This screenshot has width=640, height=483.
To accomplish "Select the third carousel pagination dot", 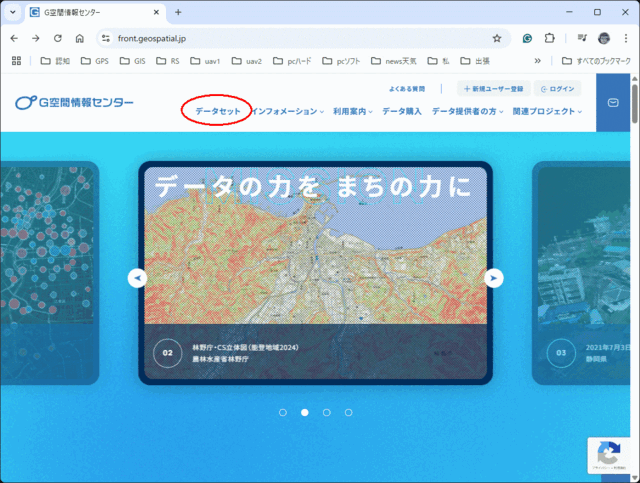I will coord(327,412).
